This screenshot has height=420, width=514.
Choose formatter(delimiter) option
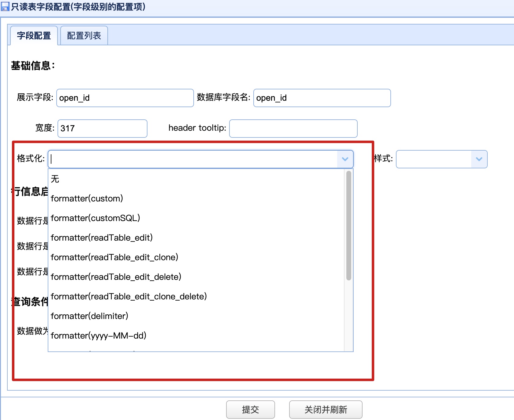click(196, 316)
